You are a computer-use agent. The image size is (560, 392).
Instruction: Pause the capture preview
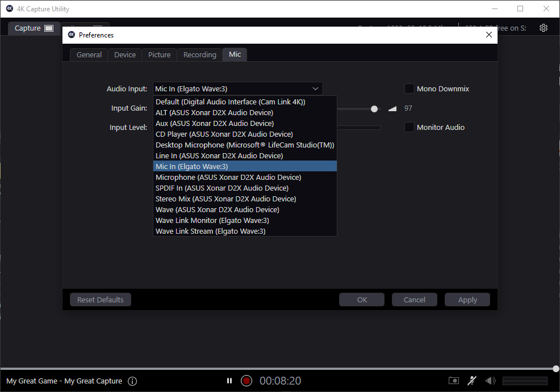(229, 381)
